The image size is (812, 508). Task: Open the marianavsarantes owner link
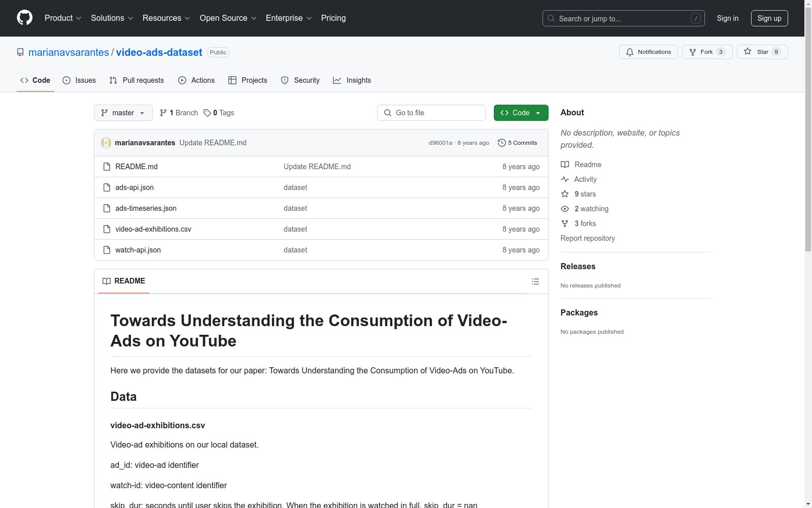coord(69,52)
